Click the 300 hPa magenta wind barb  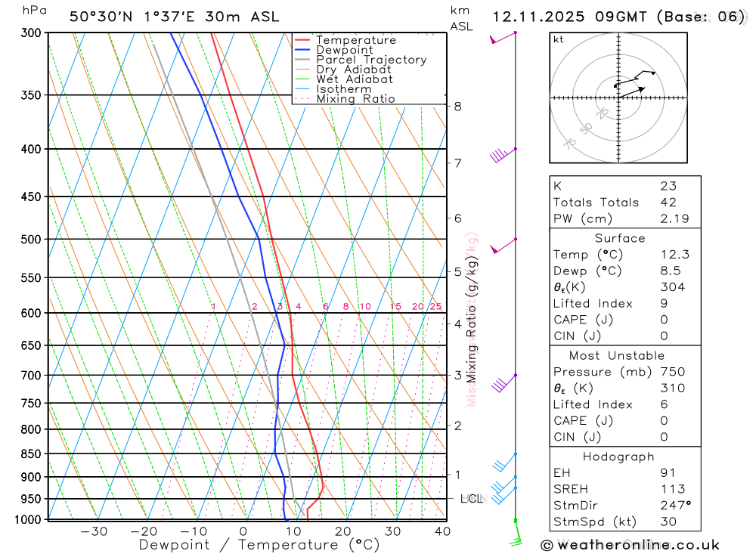pyautogui.click(x=503, y=38)
